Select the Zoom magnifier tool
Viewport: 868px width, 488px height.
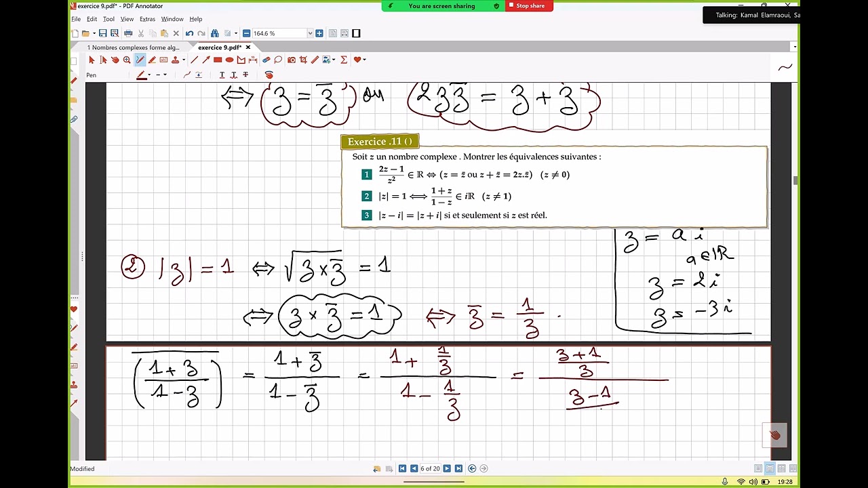pyautogui.click(x=127, y=60)
